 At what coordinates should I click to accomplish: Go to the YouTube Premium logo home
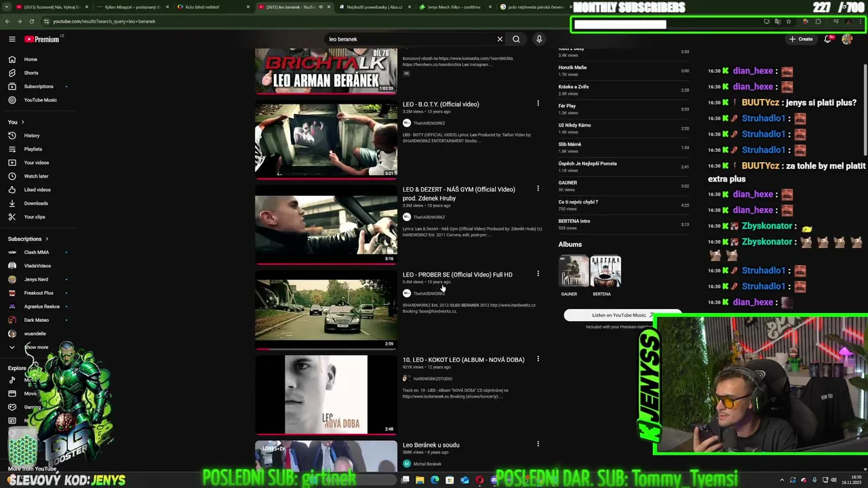(x=42, y=39)
